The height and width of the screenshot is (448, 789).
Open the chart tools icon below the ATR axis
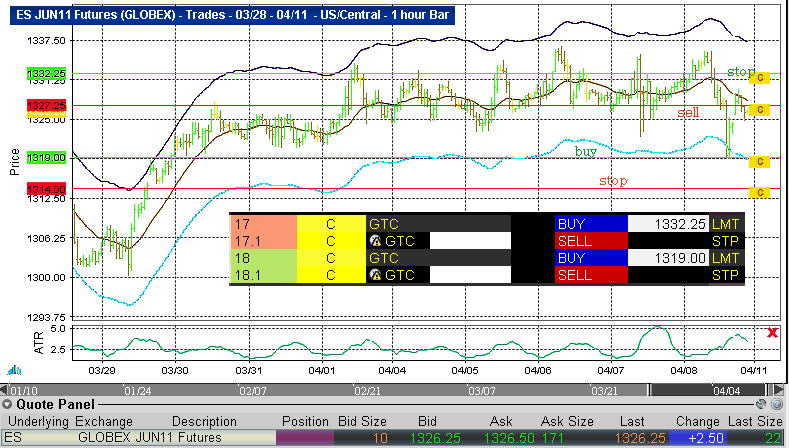point(14,370)
